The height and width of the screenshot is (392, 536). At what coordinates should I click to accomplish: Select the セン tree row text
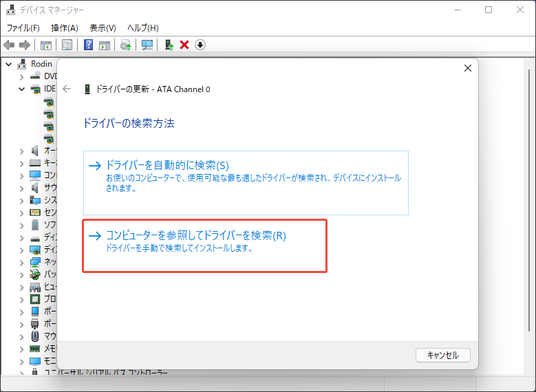click(50, 213)
